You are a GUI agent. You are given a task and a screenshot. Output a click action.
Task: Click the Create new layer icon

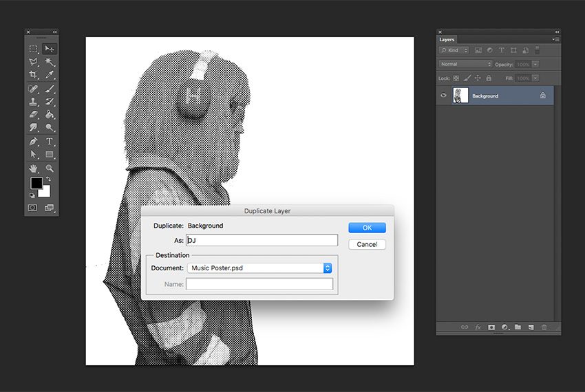531,327
